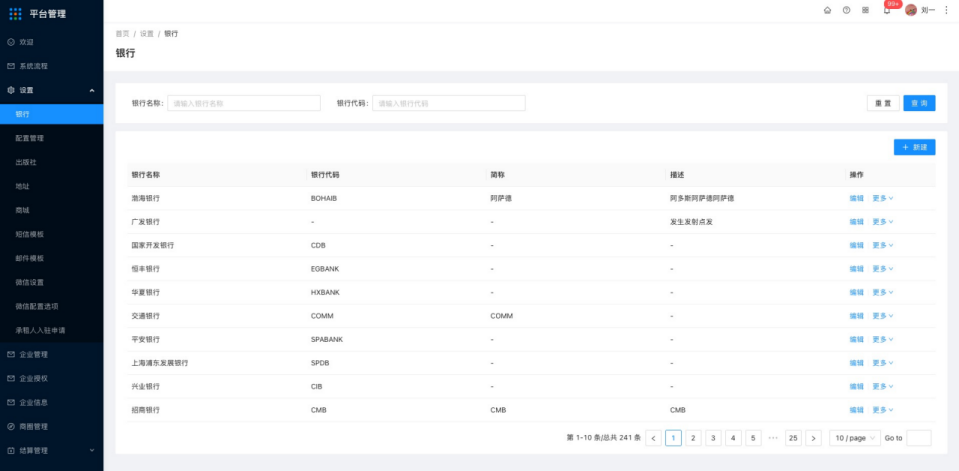Go to page 3 in pagination
Image resolution: width=959 pixels, height=471 pixels.
tap(713, 438)
